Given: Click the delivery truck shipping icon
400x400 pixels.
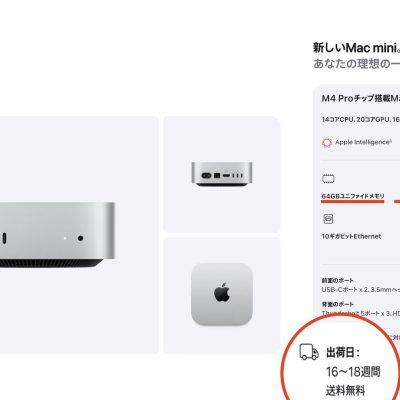Looking at the screenshot, I should 309,352.
